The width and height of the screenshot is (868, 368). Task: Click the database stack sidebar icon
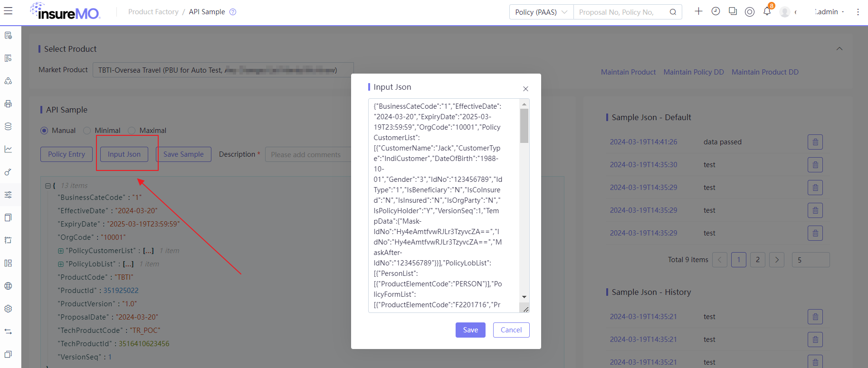click(x=8, y=126)
